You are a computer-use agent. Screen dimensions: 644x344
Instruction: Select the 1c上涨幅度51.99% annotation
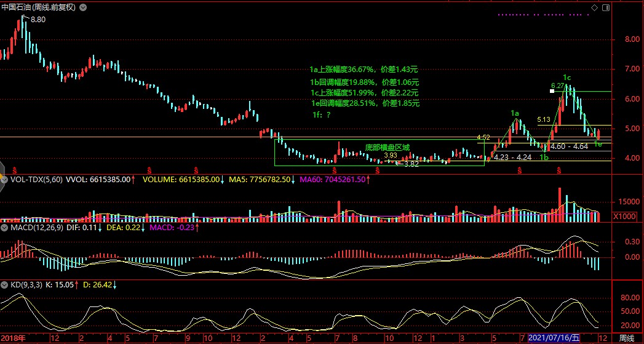pyautogui.click(x=365, y=93)
